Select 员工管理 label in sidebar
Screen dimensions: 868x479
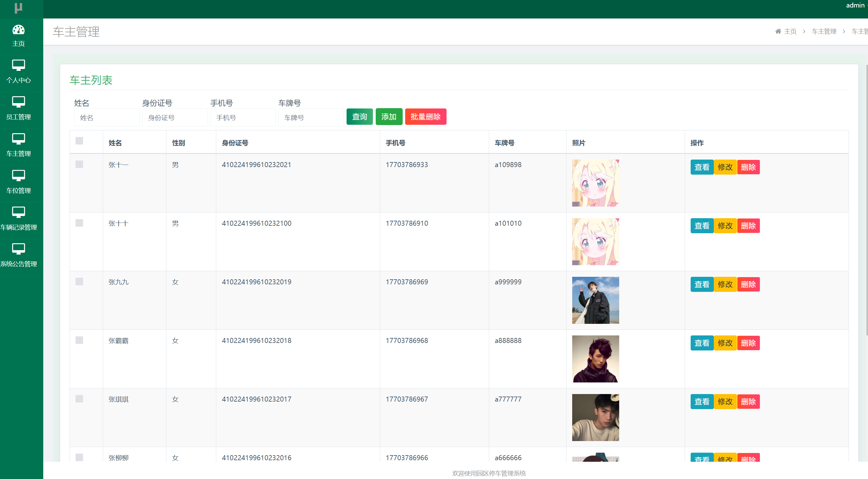point(18,117)
